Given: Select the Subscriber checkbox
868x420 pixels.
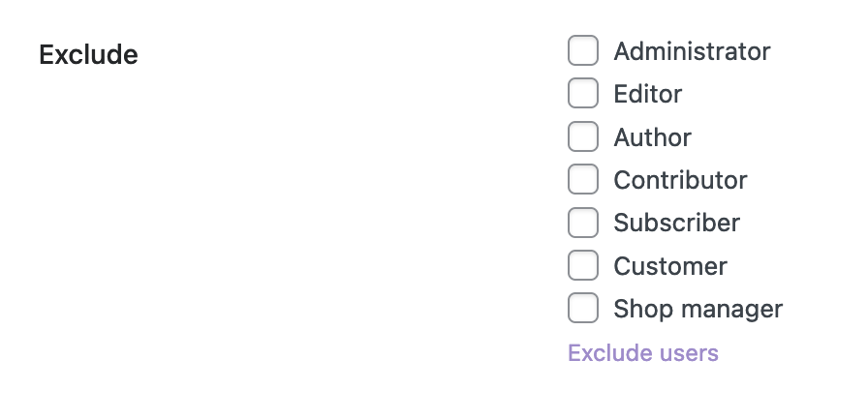Looking at the screenshot, I should [x=583, y=223].
